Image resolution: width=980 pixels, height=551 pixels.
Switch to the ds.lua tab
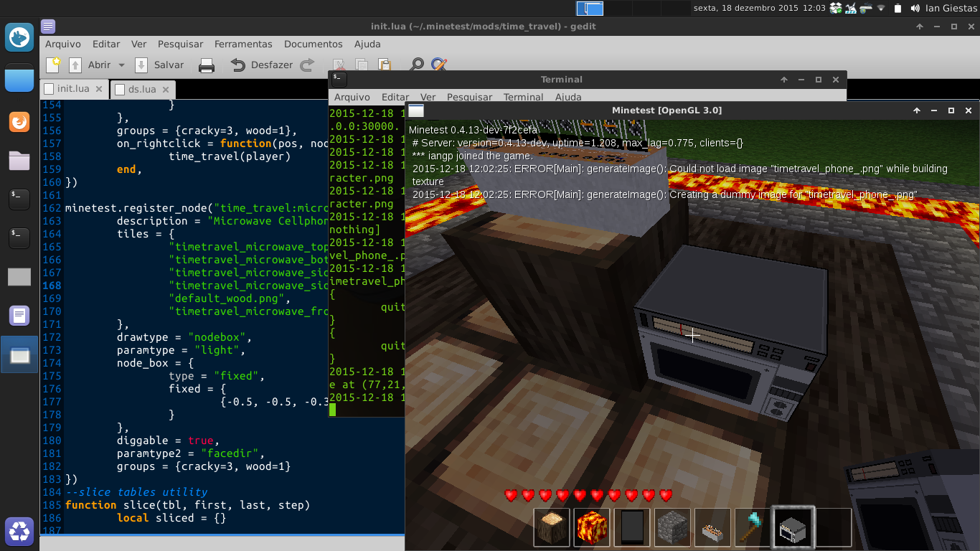click(x=142, y=89)
